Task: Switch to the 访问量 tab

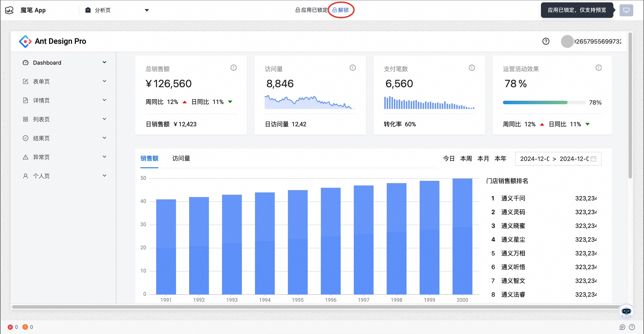Action: tap(181, 158)
